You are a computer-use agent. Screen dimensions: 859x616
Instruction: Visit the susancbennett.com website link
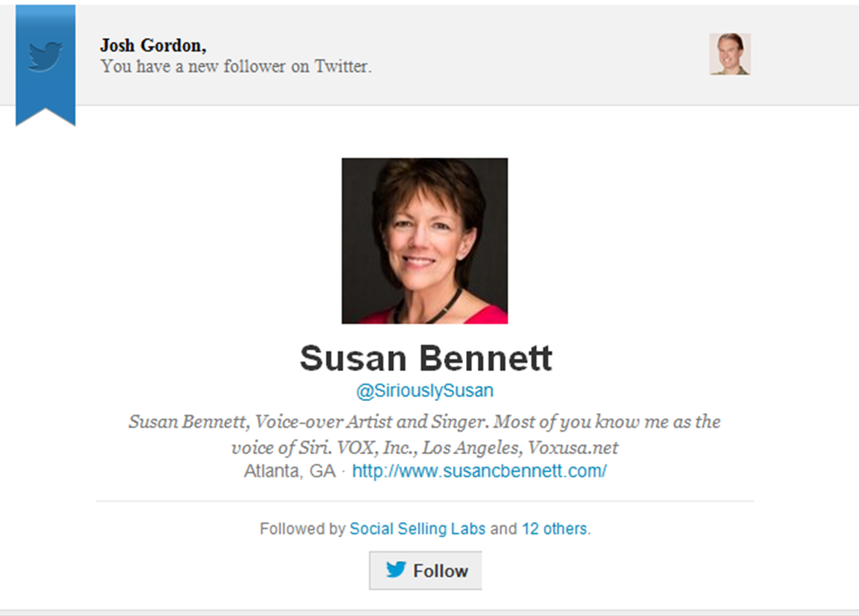tap(479, 472)
